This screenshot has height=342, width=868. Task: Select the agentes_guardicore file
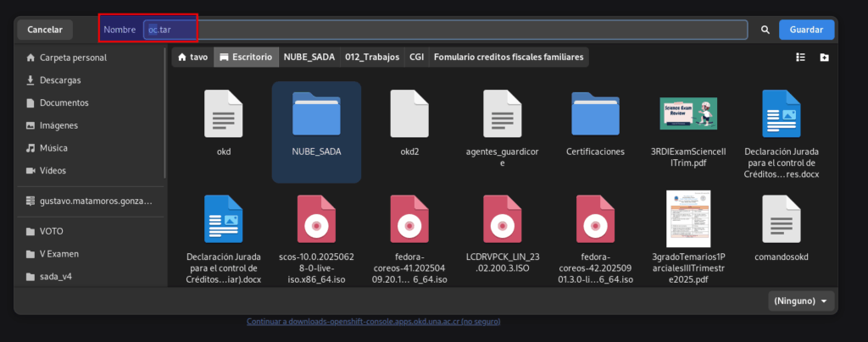pos(501,113)
